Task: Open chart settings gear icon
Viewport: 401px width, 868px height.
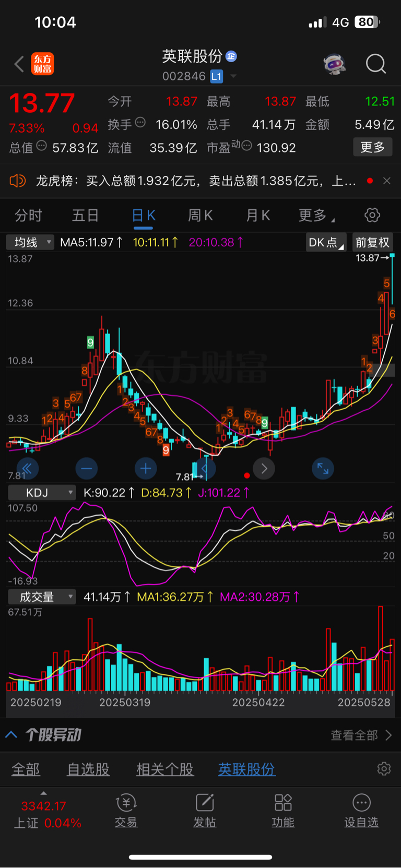Action: [372, 215]
